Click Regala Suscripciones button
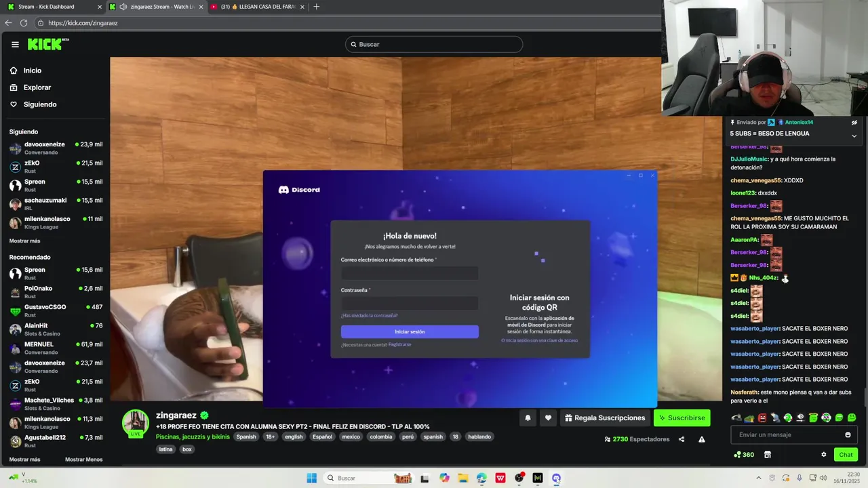This screenshot has width=868, height=488. 605,418
